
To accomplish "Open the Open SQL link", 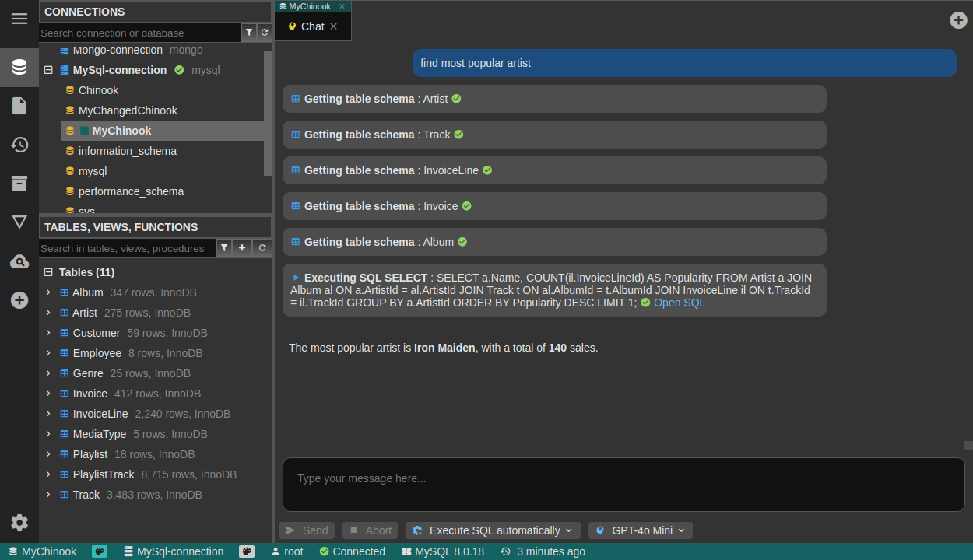I will coord(679,303).
